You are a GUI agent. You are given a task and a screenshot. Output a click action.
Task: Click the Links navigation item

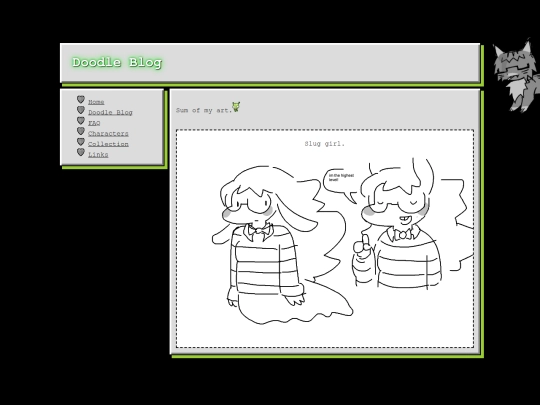pos(98,155)
